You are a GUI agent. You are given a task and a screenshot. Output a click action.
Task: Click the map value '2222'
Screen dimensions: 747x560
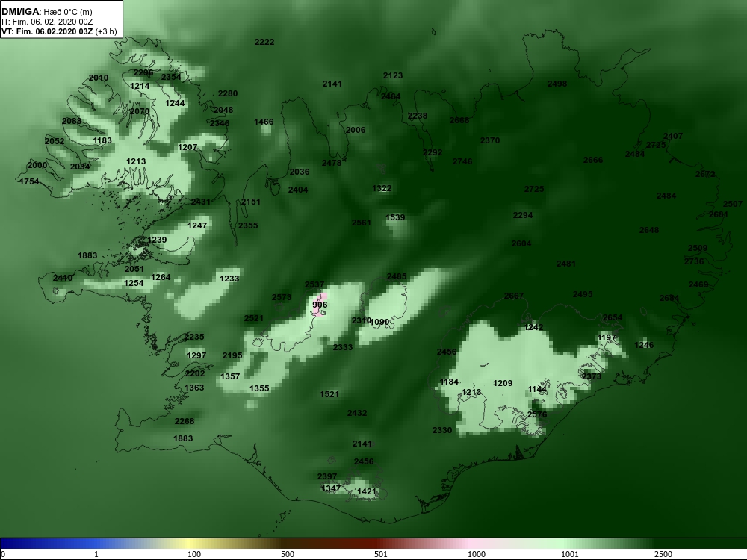click(x=264, y=42)
